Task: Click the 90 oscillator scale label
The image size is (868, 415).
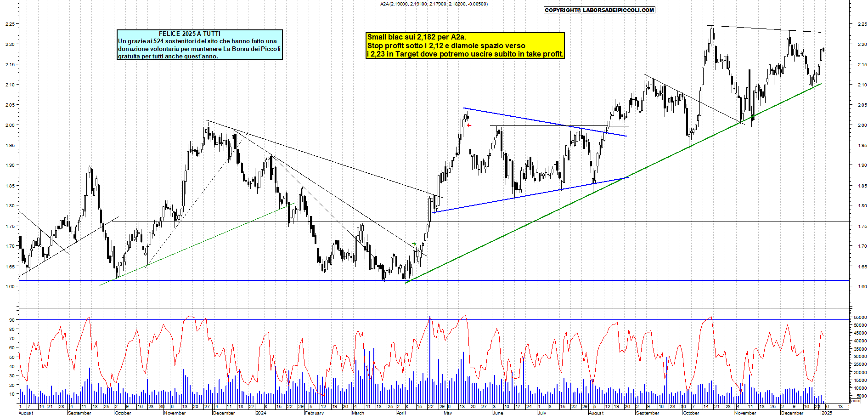Action: tap(12, 320)
